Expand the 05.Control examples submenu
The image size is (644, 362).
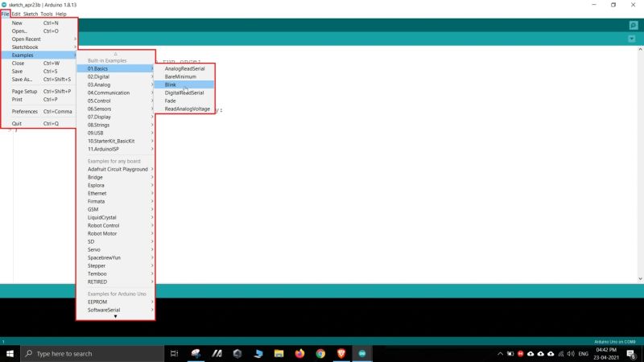point(115,101)
